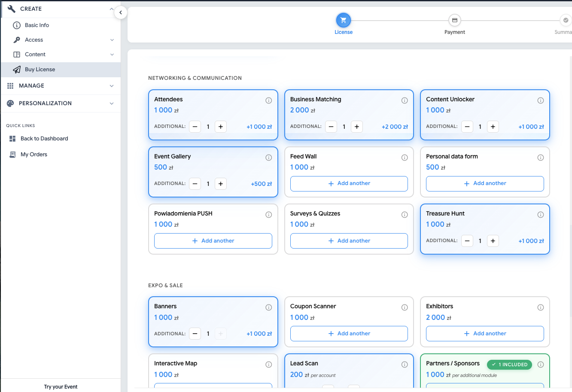Collapse the sidebar with the arrow button
Image resolution: width=572 pixels, height=392 pixels.
(x=121, y=12)
